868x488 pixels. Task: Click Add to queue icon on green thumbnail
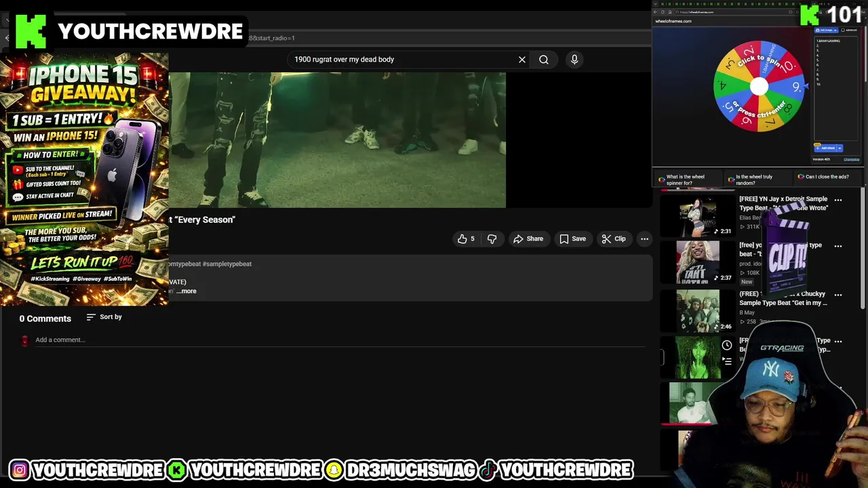727,361
